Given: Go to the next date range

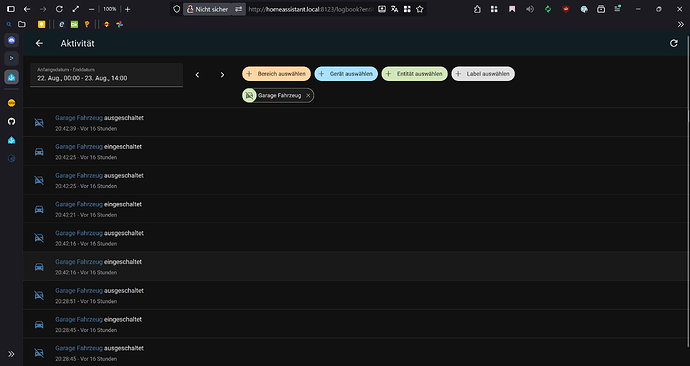Looking at the screenshot, I should coord(222,75).
